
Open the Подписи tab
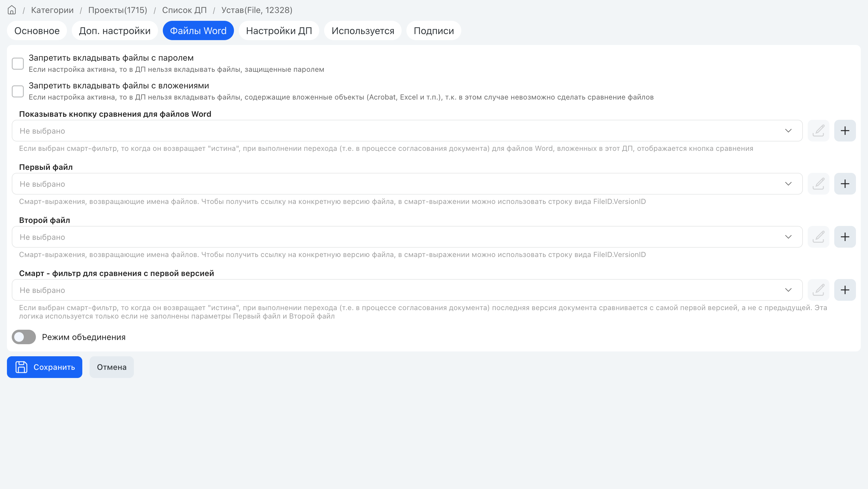coord(434,31)
